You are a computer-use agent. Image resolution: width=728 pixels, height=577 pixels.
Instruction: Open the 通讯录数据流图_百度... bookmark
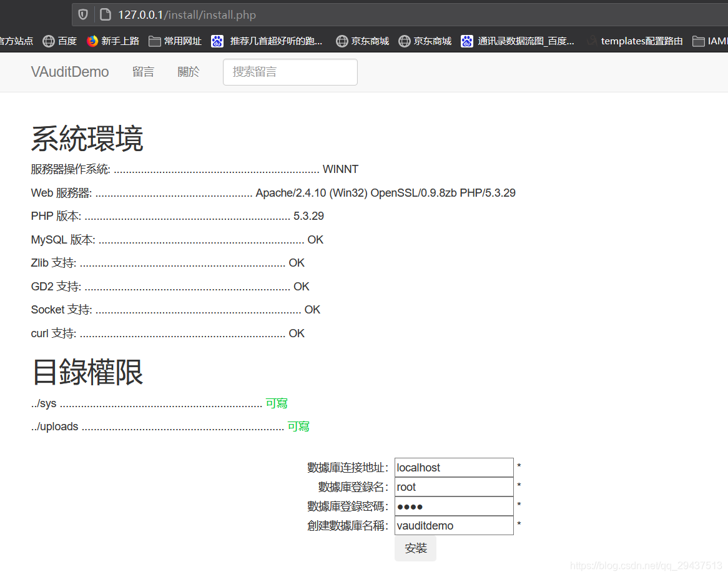(x=518, y=41)
